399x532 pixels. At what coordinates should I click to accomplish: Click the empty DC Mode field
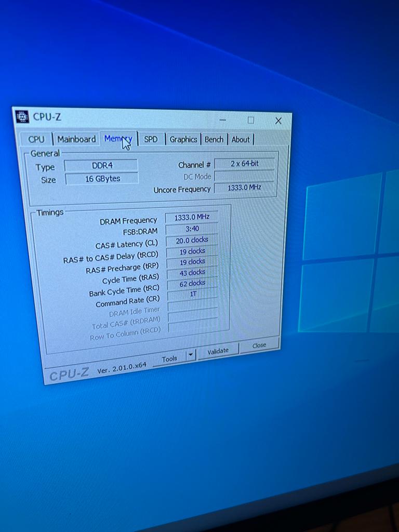coord(244,176)
